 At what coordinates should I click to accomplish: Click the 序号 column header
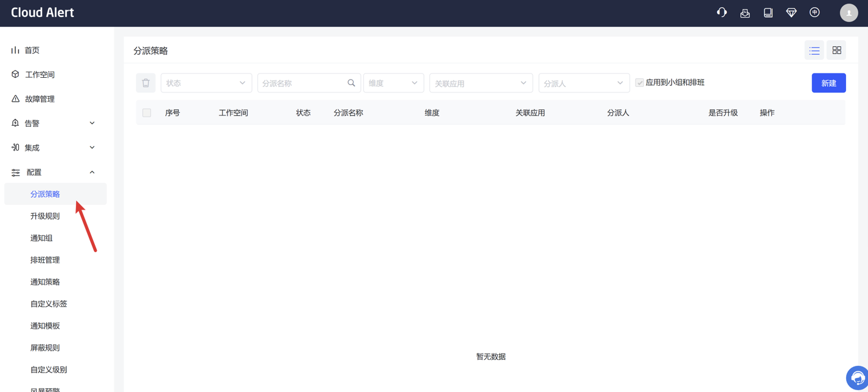click(173, 113)
